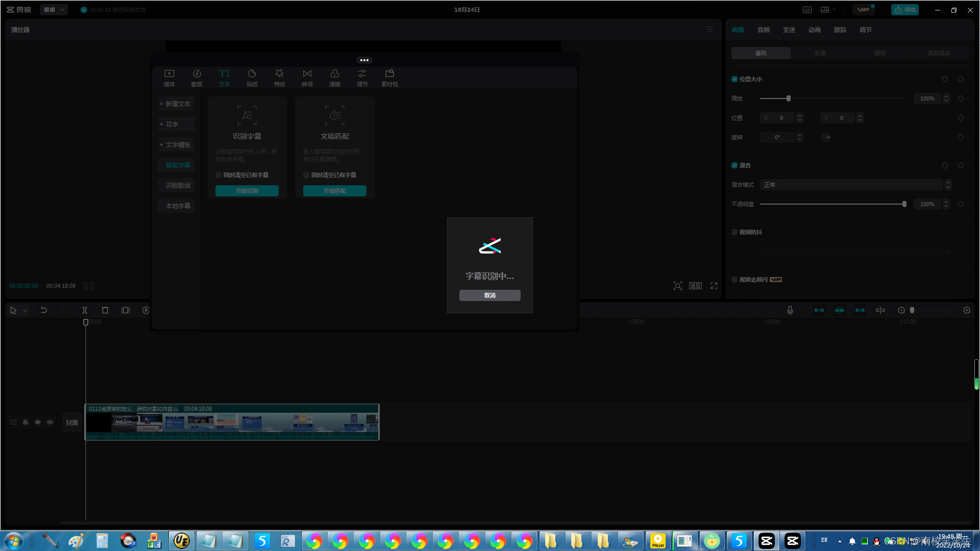This screenshot has width=980, height=551.
Task: Click the microphone record icon
Action: (790, 310)
